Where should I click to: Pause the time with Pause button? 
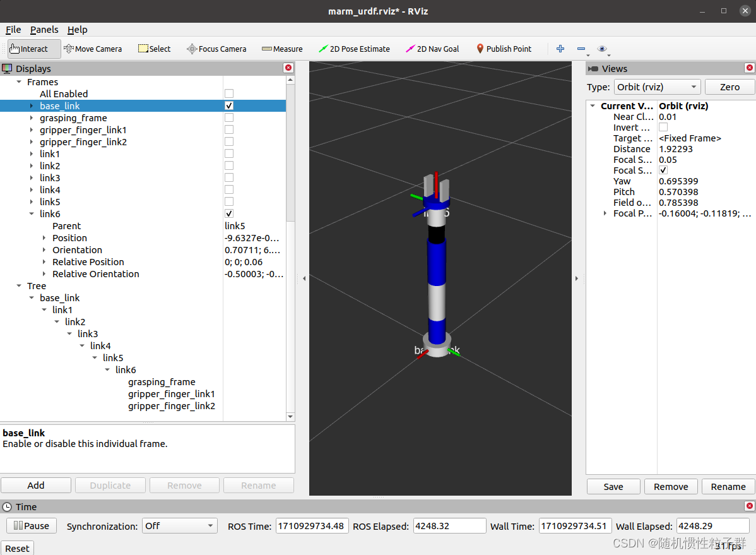(x=32, y=525)
